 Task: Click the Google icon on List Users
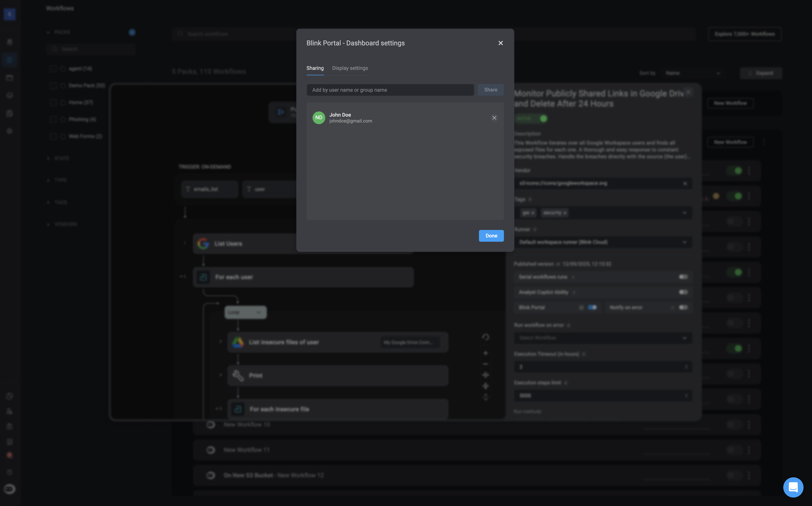(203, 244)
